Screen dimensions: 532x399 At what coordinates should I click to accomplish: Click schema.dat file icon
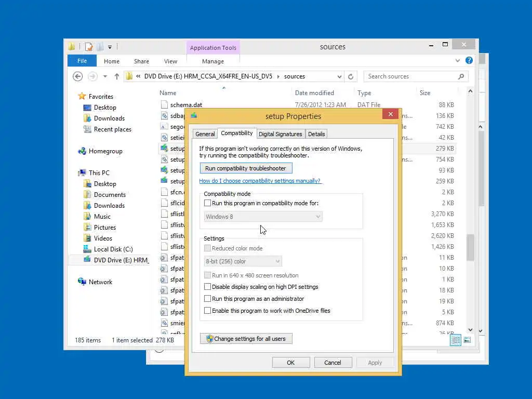click(x=164, y=104)
